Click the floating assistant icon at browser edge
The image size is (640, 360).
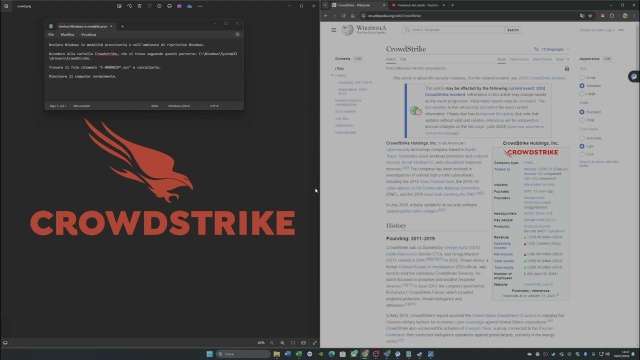coord(633,76)
